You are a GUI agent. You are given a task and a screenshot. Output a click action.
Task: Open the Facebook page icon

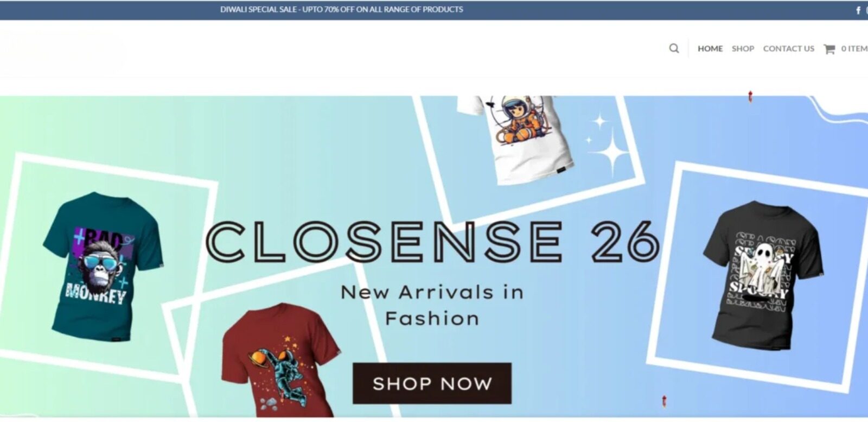[858, 10]
